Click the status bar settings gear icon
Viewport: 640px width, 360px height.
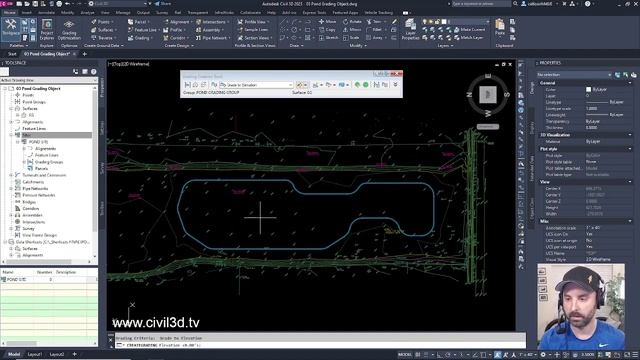pos(543,355)
